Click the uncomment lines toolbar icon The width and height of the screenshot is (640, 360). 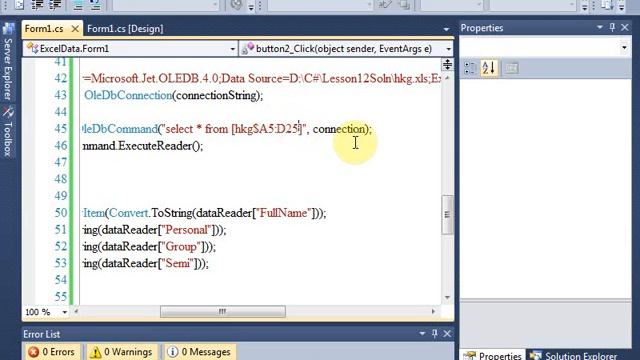tap(95, 5)
